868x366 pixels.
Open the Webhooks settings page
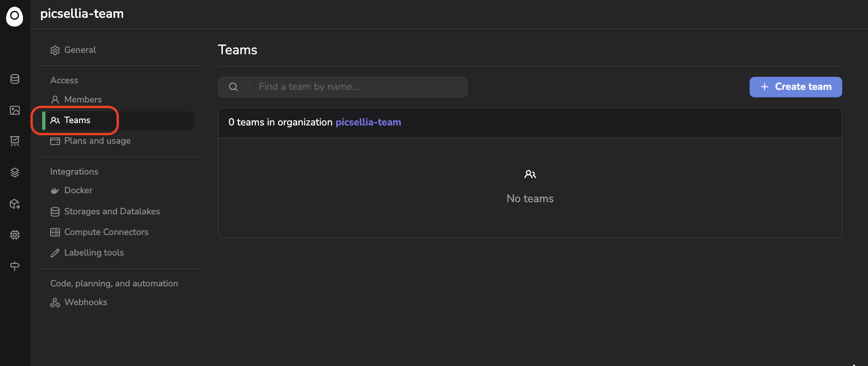coord(86,302)
